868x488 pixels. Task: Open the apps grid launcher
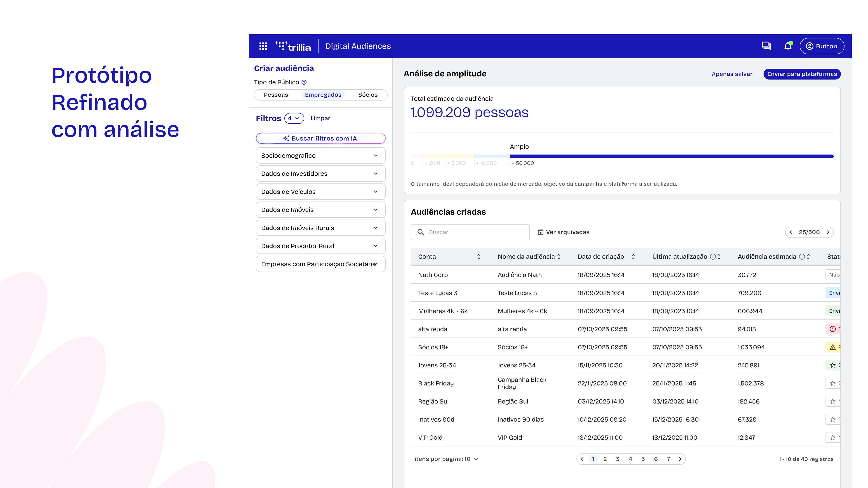coord(263,46)
